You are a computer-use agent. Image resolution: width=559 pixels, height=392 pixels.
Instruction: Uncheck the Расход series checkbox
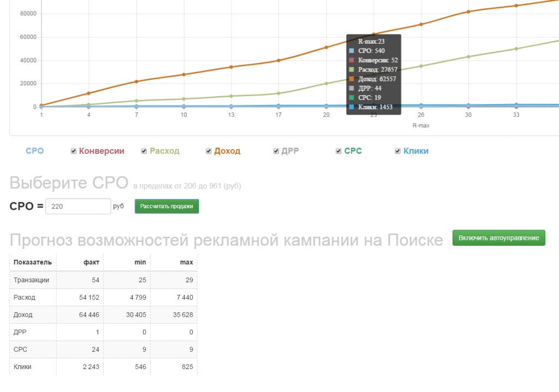(x=144, y=151)
